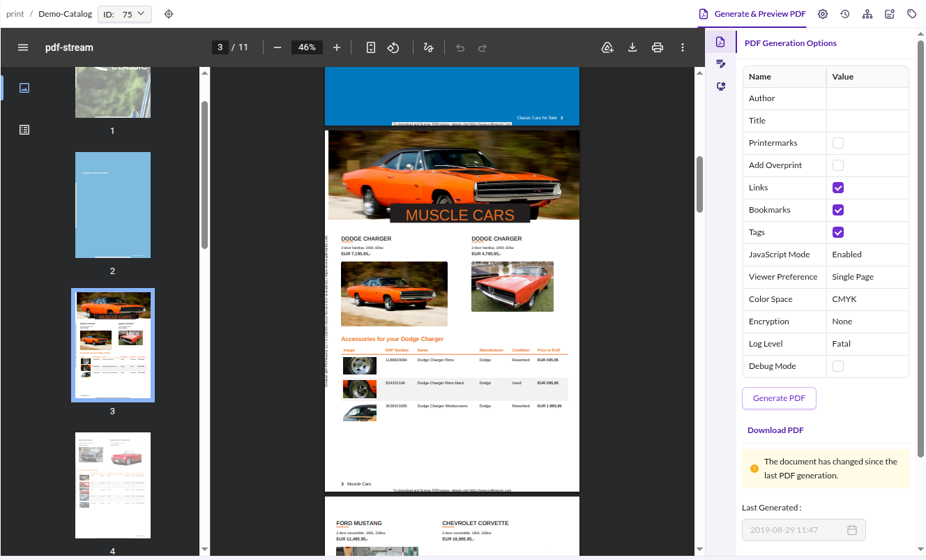Click the redo arrow in PDF toolbar
This screenshot has height=560, width=926.
pyautogui.click(x=483, y=47)
